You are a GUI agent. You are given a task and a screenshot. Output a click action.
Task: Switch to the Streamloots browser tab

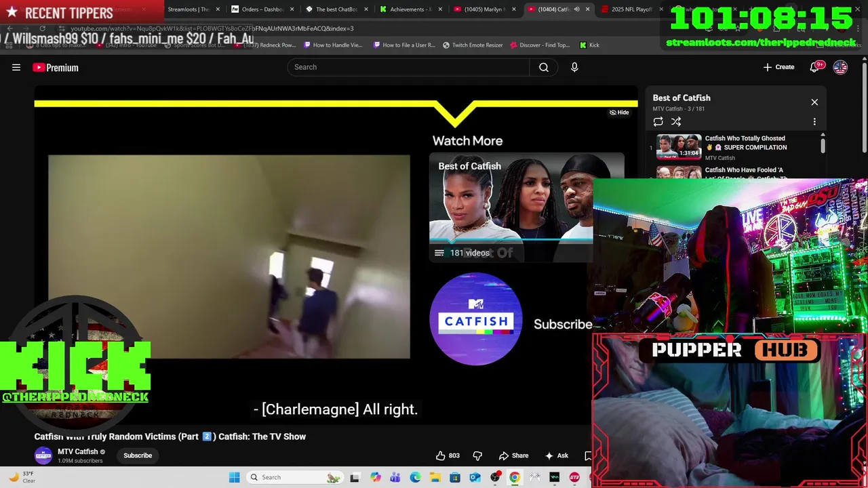pos(187,9)
